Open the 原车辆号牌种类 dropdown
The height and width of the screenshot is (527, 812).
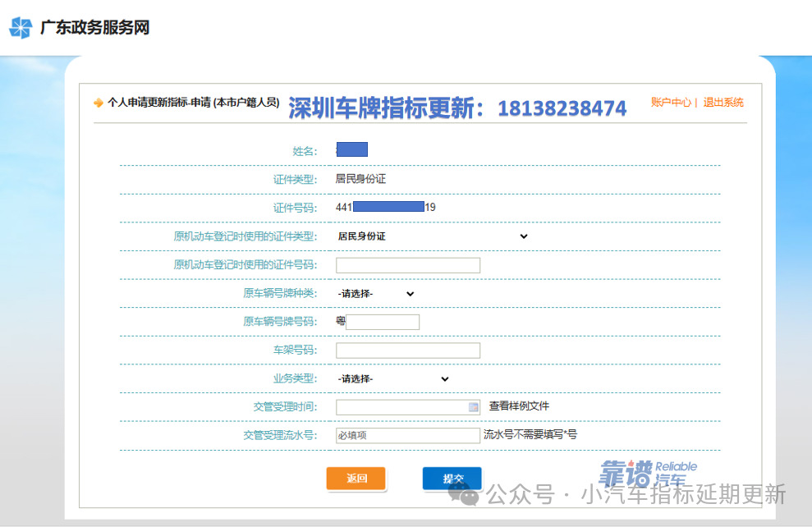click(x=376, y=294)
